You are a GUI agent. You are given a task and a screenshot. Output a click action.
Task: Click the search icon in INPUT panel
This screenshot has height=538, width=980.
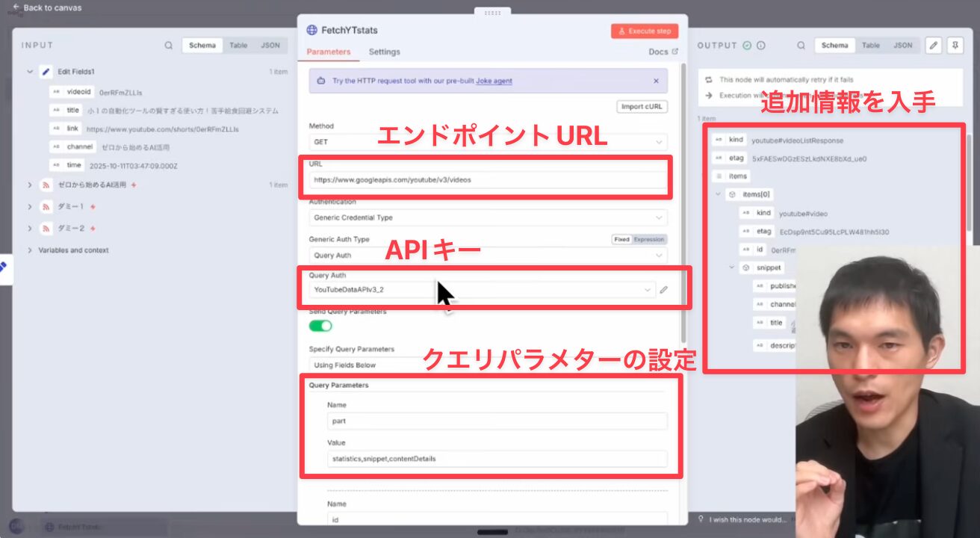click(169, 46)
